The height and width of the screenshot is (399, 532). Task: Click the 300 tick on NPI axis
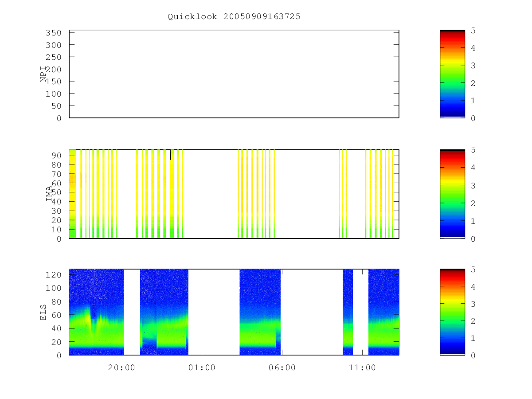coord(53,45)
